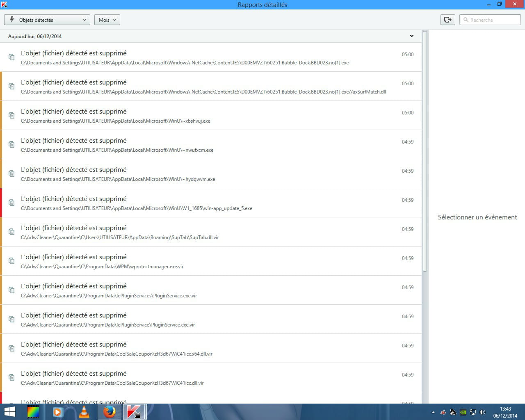
Task: Select the path ending CoolSaleCoupon\zH3d67WiC41icc.x64.dll.vir
Action: coord(117,354)
